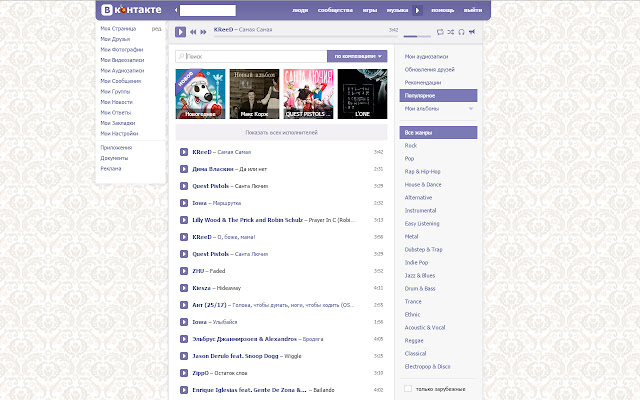
Task: Open the Макс Корж album thumbnail
Action: 254,94
